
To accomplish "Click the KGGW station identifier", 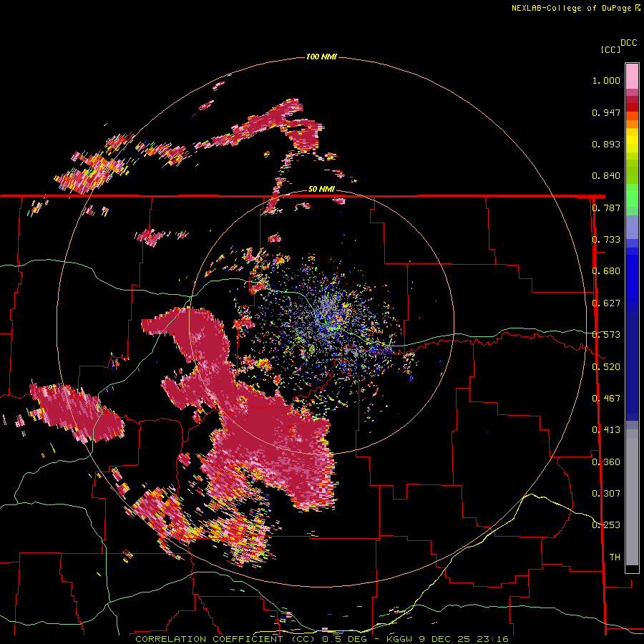I will 398,639.
